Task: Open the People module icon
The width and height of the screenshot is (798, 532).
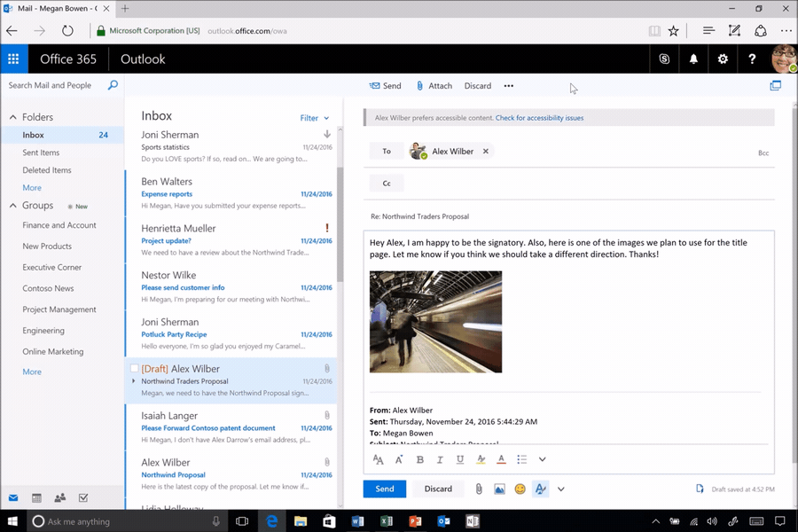Action: 60,498
